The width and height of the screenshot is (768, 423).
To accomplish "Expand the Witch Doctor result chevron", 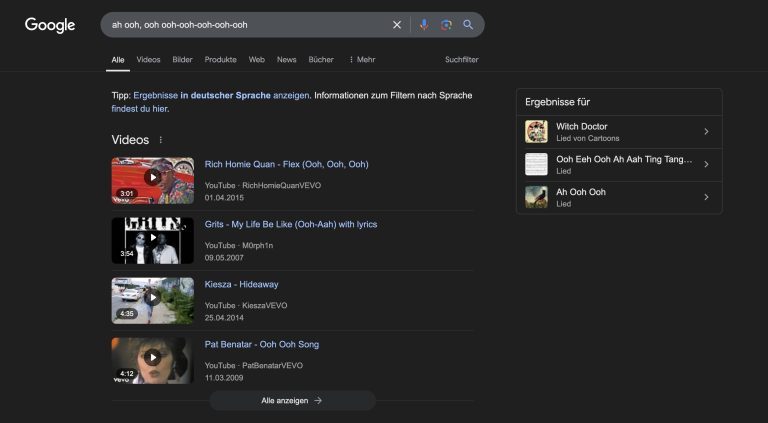I will point(706,132).
